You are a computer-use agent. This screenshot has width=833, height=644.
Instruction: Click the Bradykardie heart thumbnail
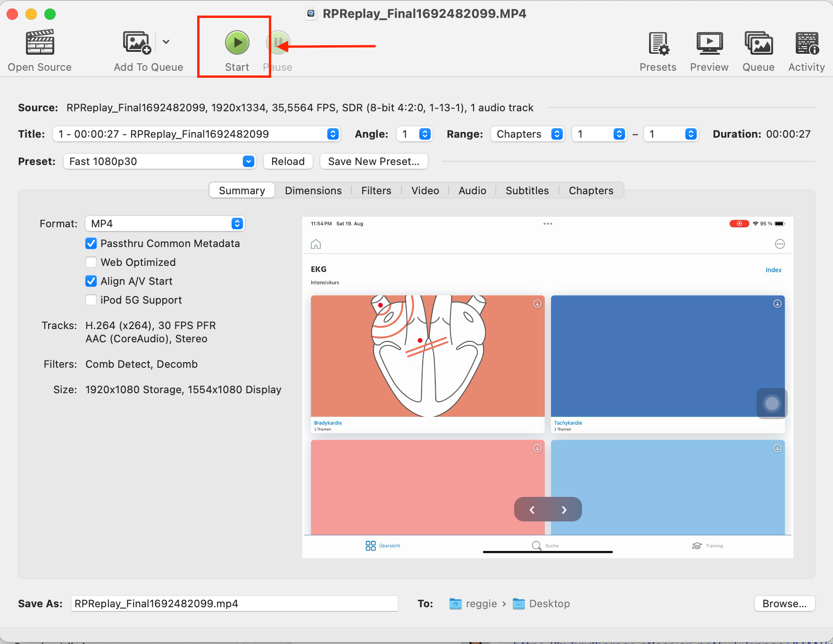pos(428,356)
